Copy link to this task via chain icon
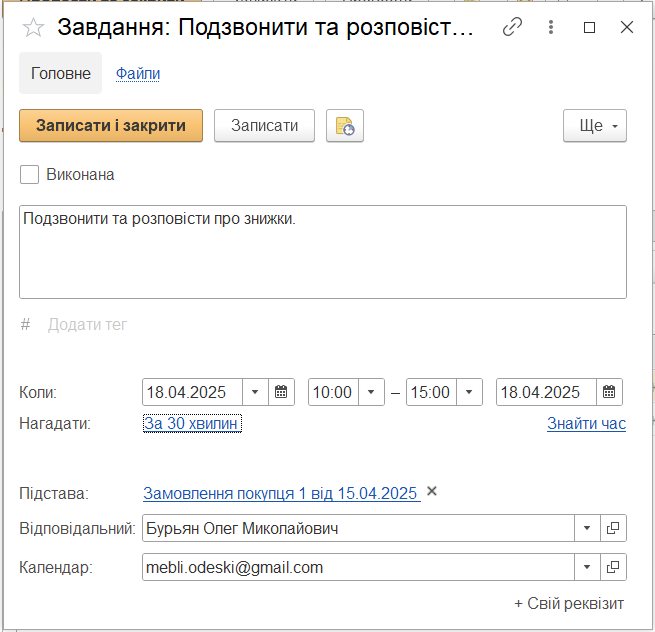This screenshot has width=655, height=632. 512,27
